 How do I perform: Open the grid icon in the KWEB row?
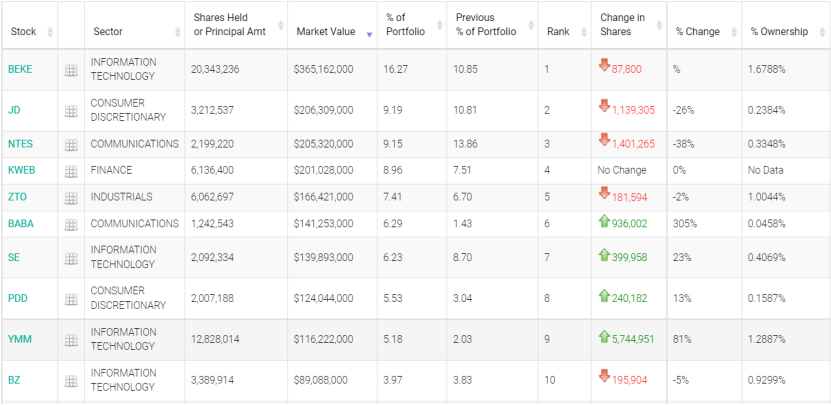[x=71, y=171]
